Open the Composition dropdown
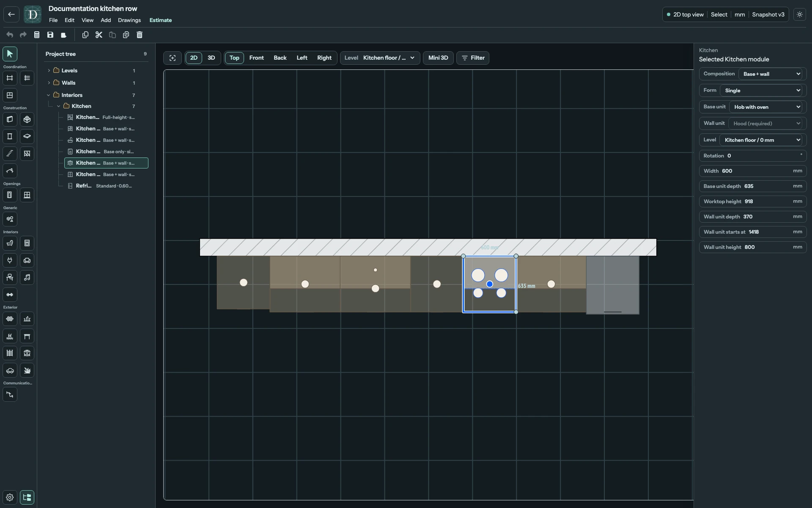 [771, 74]
